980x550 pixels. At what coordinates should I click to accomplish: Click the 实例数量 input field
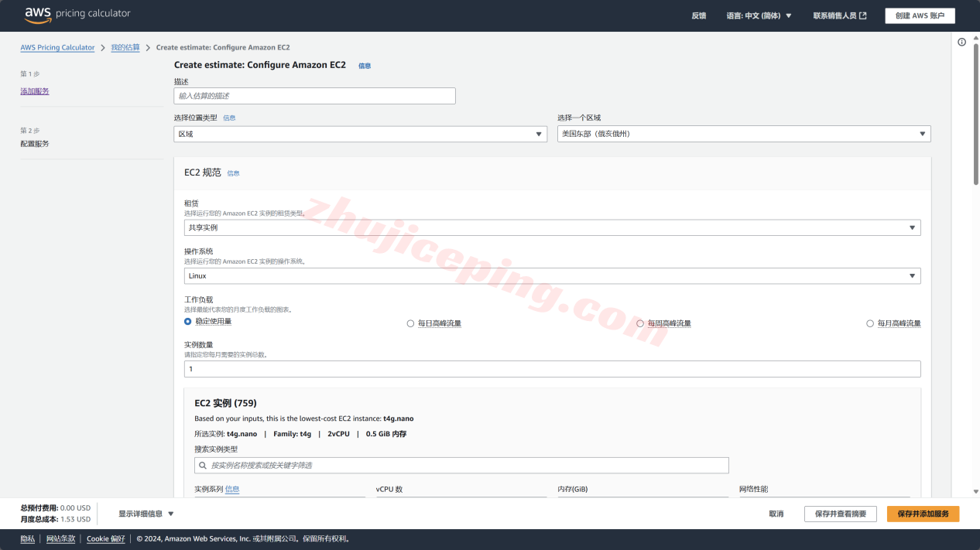552,369
